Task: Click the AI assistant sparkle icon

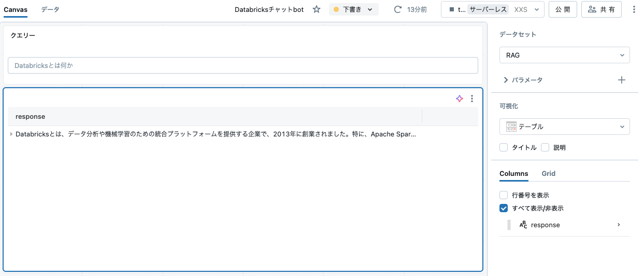Action: point(459,99)
